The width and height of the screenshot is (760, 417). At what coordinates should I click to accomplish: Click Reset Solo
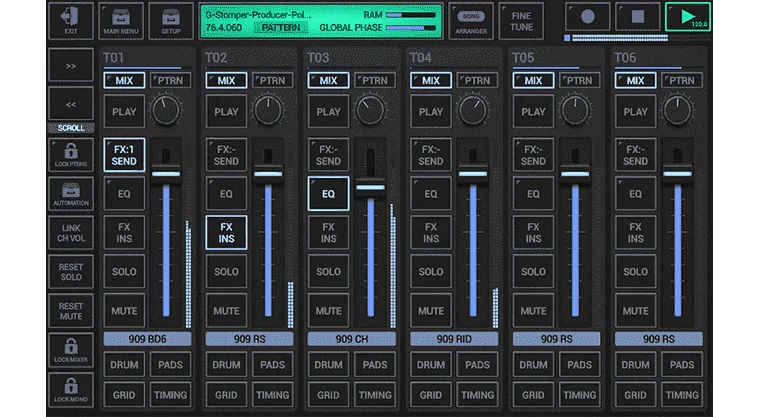pyautogui.click(x=71, y=272)
